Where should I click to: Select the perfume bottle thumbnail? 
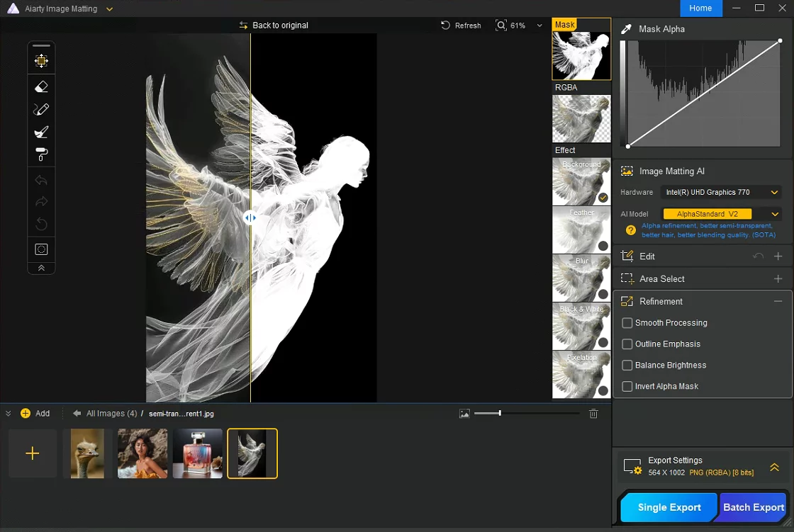pos(198,453)
